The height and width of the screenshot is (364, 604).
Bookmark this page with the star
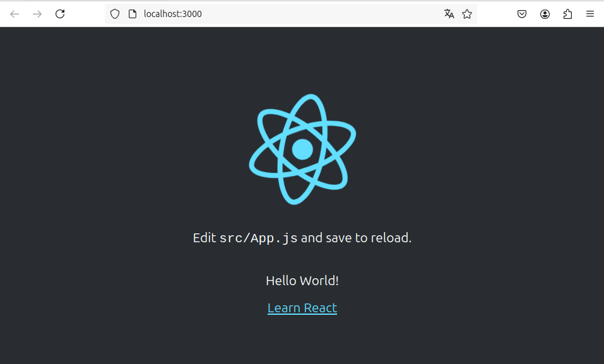pos(467,15)
